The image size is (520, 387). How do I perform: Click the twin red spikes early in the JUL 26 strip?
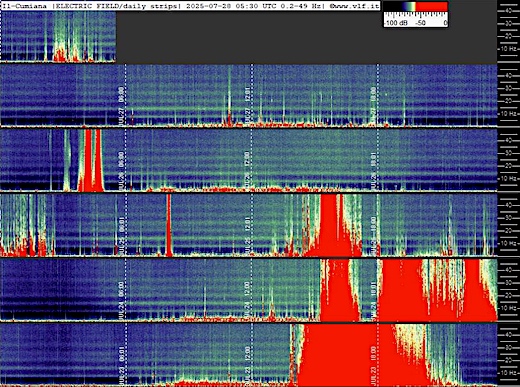pos(91,160)
